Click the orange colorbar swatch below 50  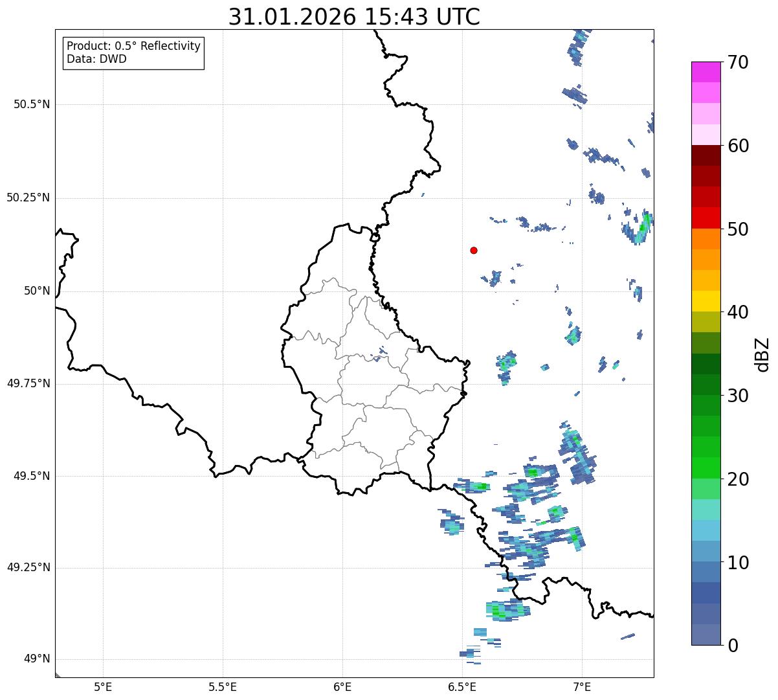(x=706, y=239)
